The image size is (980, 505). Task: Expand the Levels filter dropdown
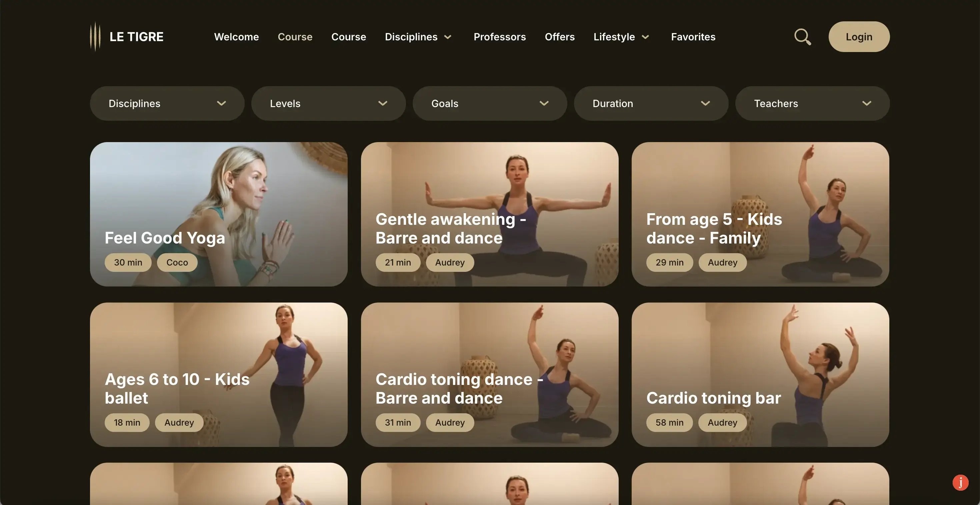[x=328, y=103]
